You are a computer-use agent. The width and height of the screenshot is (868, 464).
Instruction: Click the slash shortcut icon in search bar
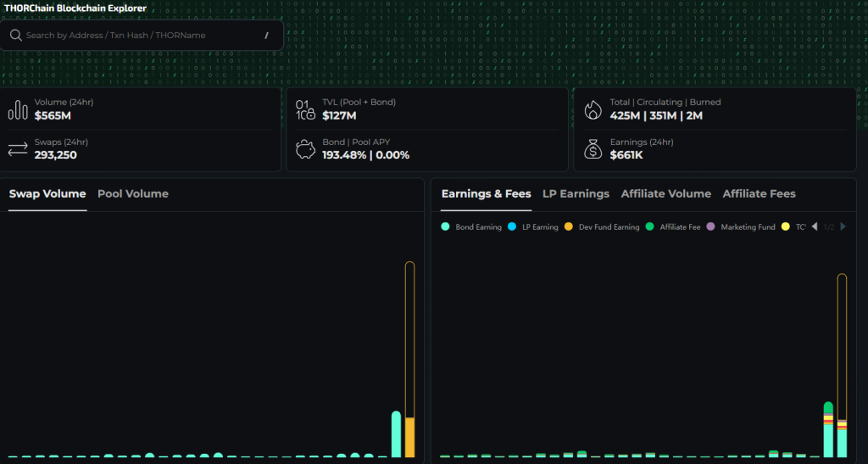(x=266, y=36)
